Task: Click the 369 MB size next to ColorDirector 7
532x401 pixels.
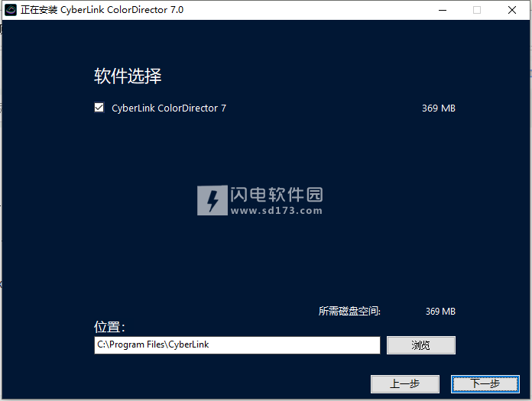Action: point(438,108)
